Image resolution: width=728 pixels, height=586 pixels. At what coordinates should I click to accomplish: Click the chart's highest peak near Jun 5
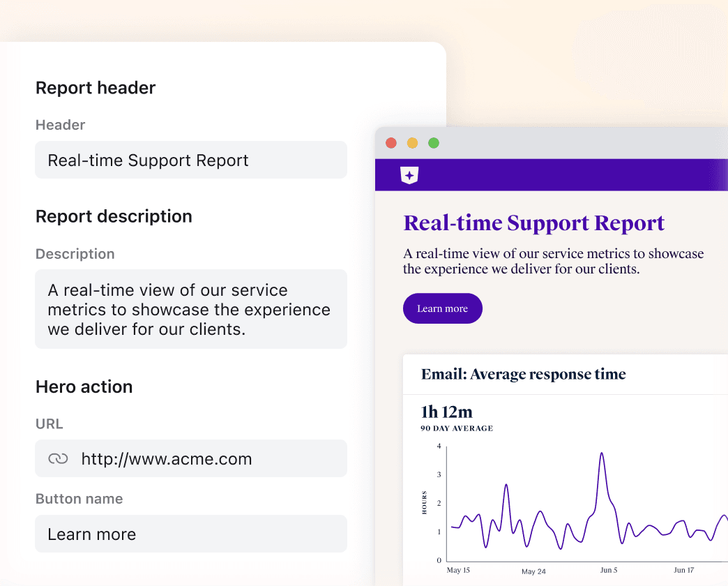[601, 454]
